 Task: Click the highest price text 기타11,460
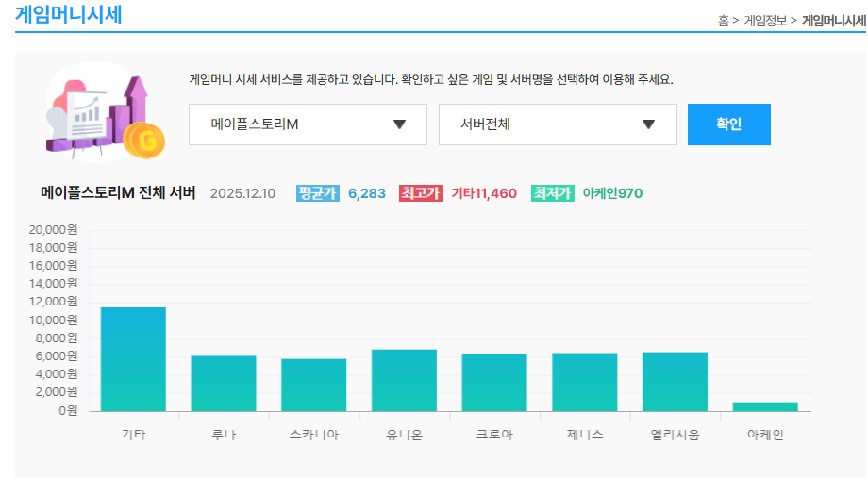484,193
